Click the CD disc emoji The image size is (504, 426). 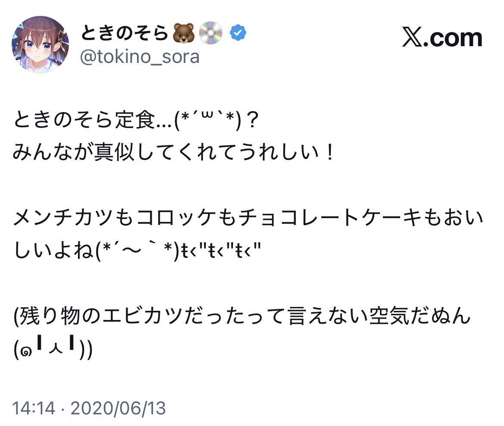tap(210, 34)
